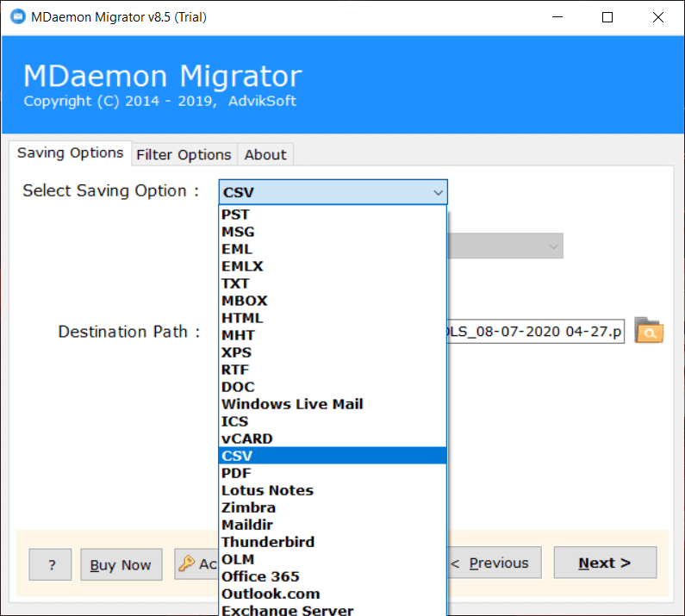Maximize the MDaemon Migrator window
Image resolution: width=685 pixels, height=616 pixels.
coord(607,17)
